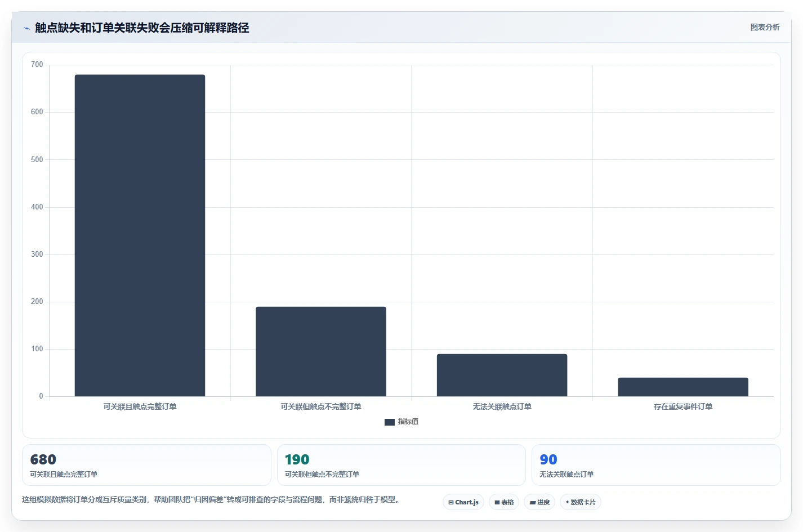803x532 pixels.
Task: Click the icon inside the Chart.js tag
Action: pyautogui.click(x=450, y=502)
